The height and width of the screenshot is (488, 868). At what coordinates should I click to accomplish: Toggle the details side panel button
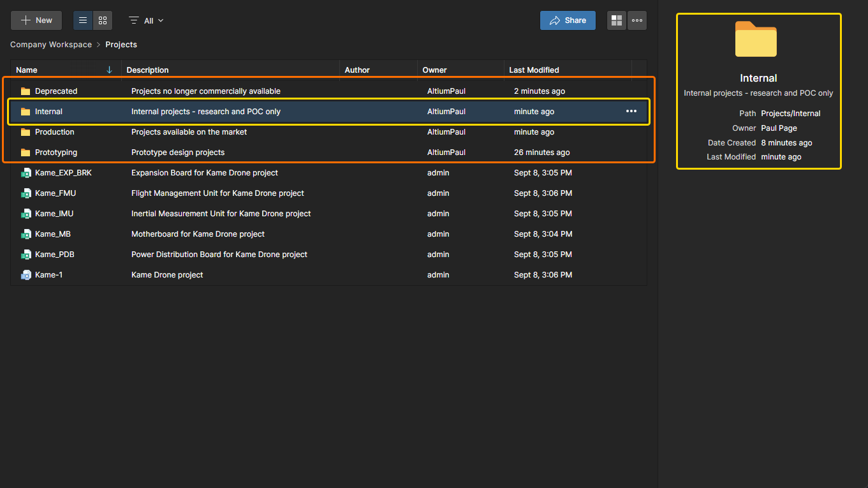coord(616,20)
